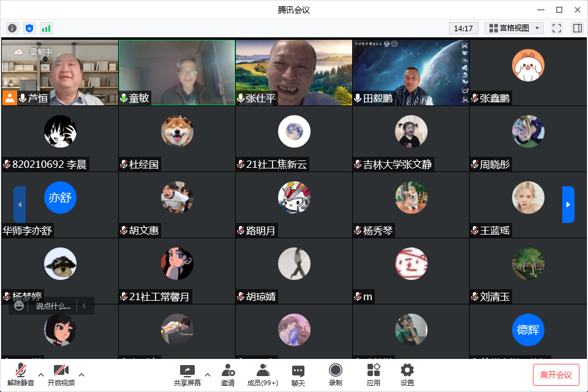The height and width of the screenshot is (392, 588).
Task: Open the 应用 apps icon
Action: [374, 374]
